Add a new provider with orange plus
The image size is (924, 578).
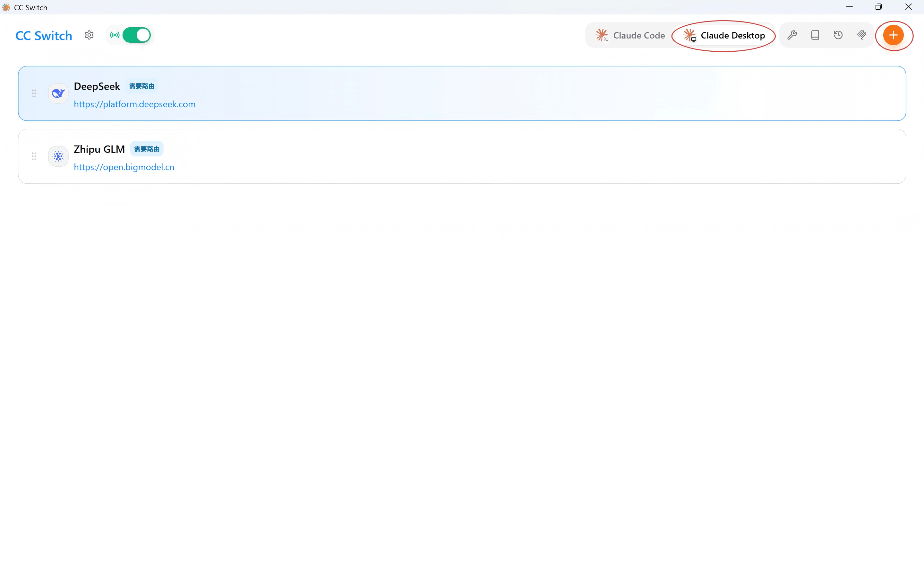[894, 35]
